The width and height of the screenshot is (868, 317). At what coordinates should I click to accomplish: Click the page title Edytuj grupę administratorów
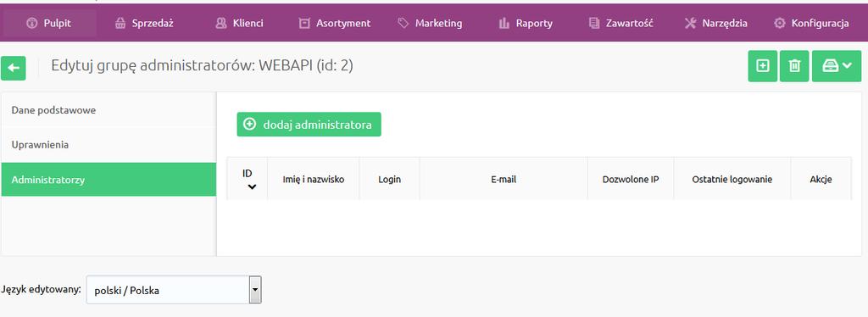[x=202, y=66]
